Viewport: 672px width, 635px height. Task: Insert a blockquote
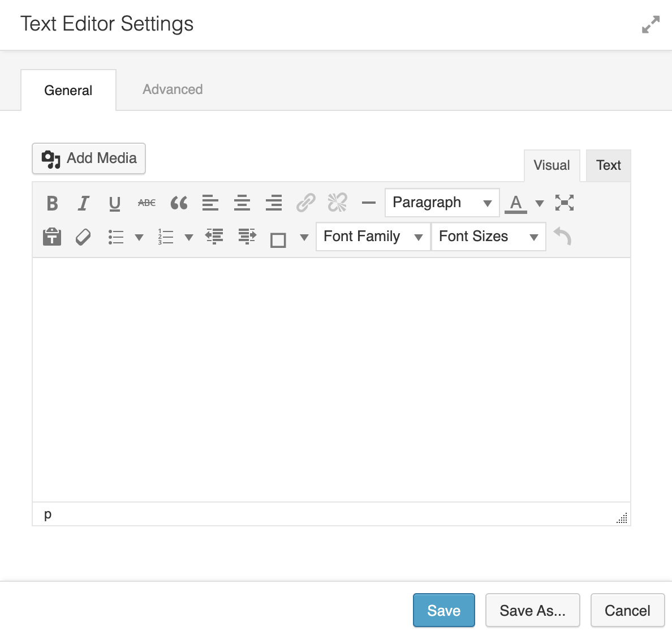[179, 203]
